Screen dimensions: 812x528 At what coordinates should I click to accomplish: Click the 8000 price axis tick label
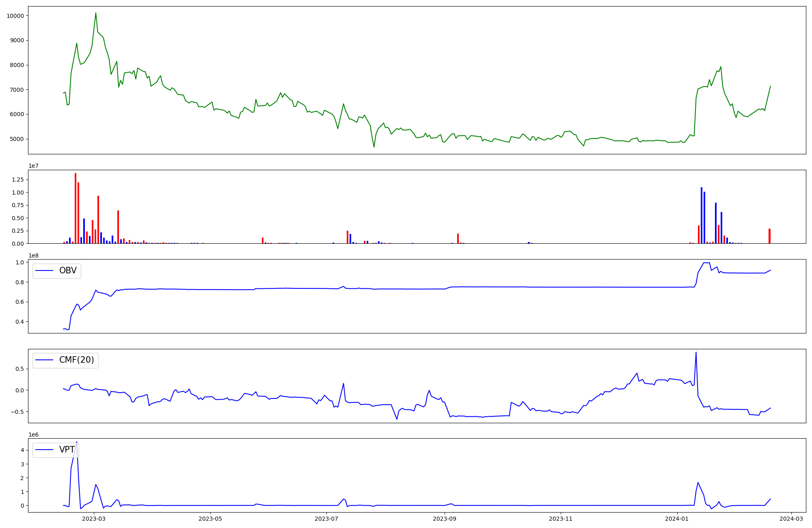pyautogui.click(x=17, y=65)
